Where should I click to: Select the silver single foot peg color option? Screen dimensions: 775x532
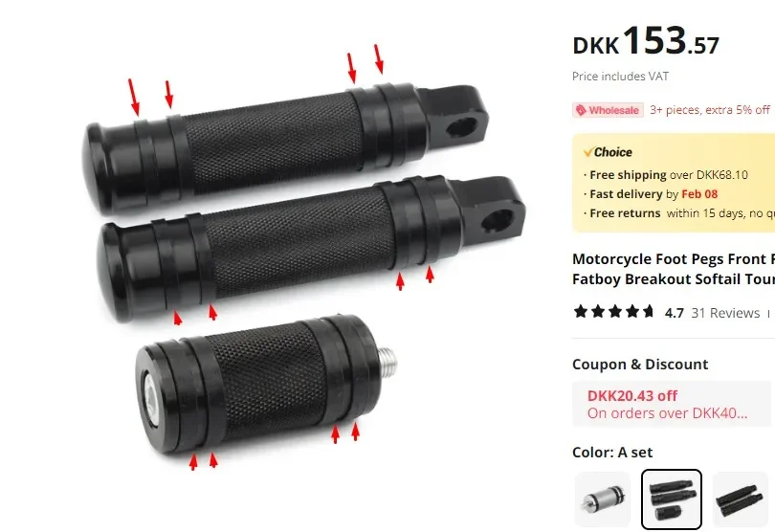pos(603,499)
